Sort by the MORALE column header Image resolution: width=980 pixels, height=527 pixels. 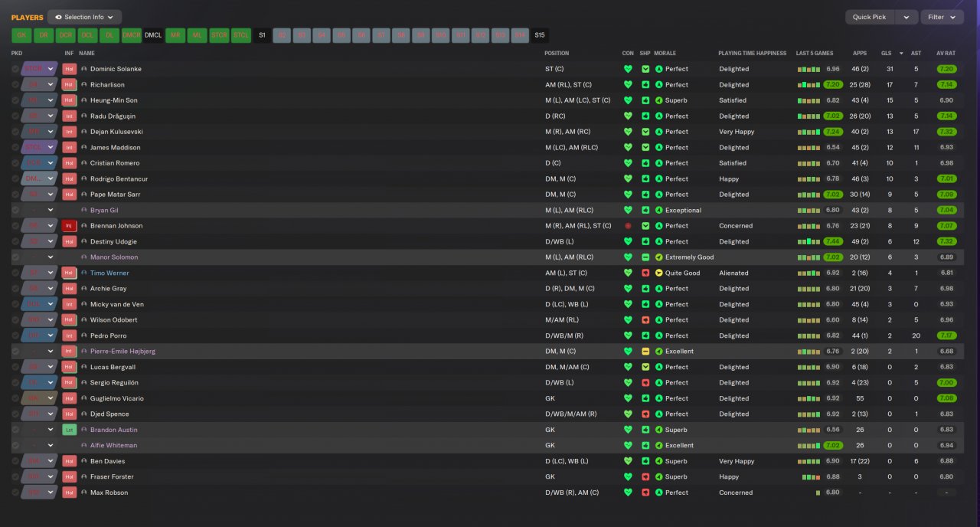tap(665, 54)
